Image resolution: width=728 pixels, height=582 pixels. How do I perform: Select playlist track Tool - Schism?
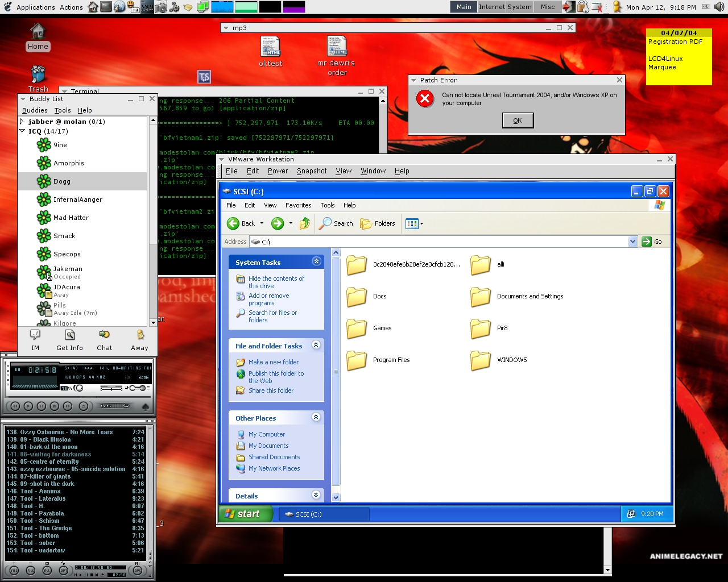(76, 521)
